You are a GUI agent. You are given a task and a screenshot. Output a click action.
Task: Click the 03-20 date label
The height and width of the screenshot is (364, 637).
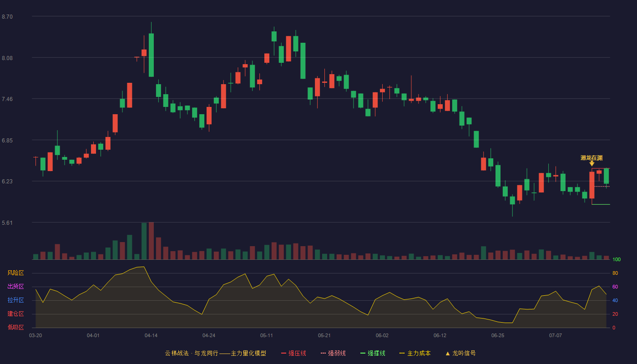35,335
